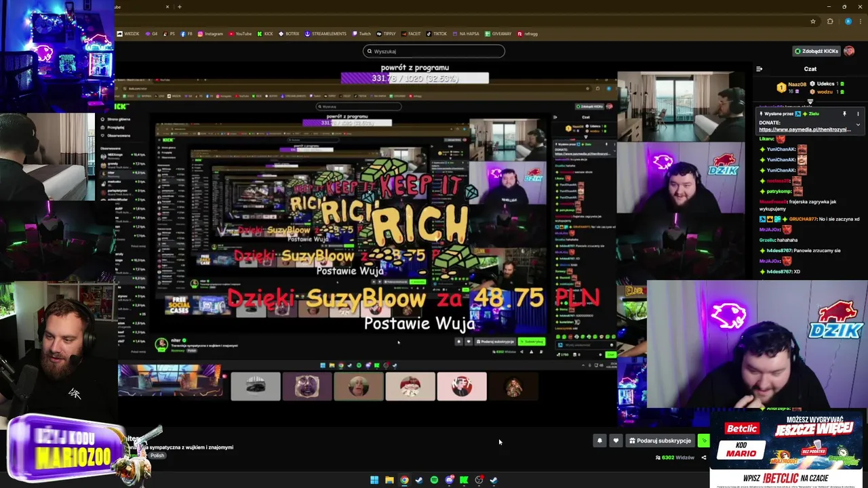Click the green subscribe button
868x488 pixels.
pyautogui.click(x=703, y=441)
